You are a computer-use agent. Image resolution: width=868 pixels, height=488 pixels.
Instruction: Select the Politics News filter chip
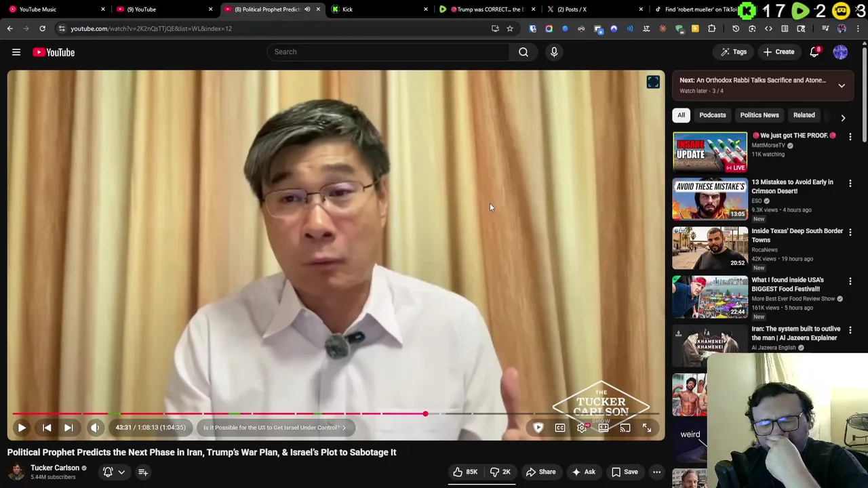coord(759,115)
